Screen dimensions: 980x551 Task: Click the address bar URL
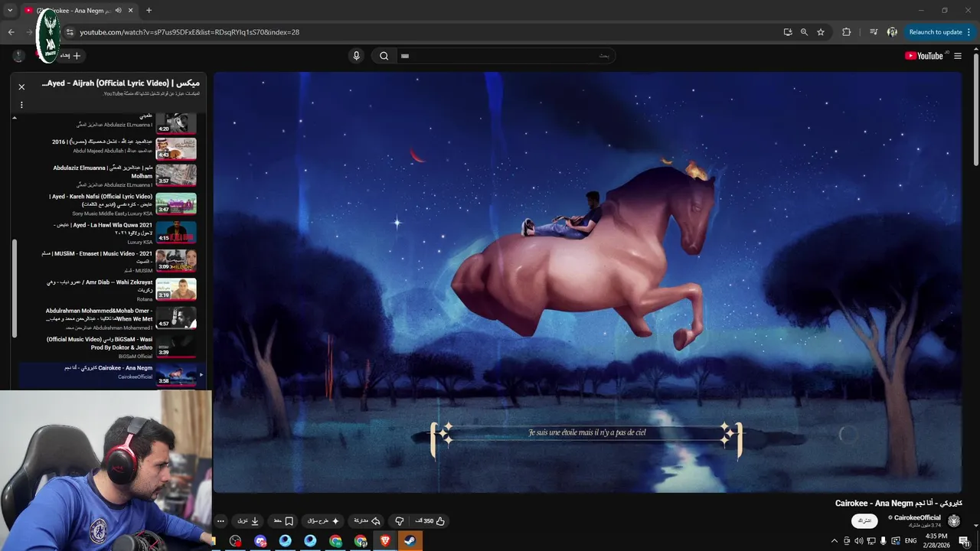pyautogui.click(x=189, y=32)
